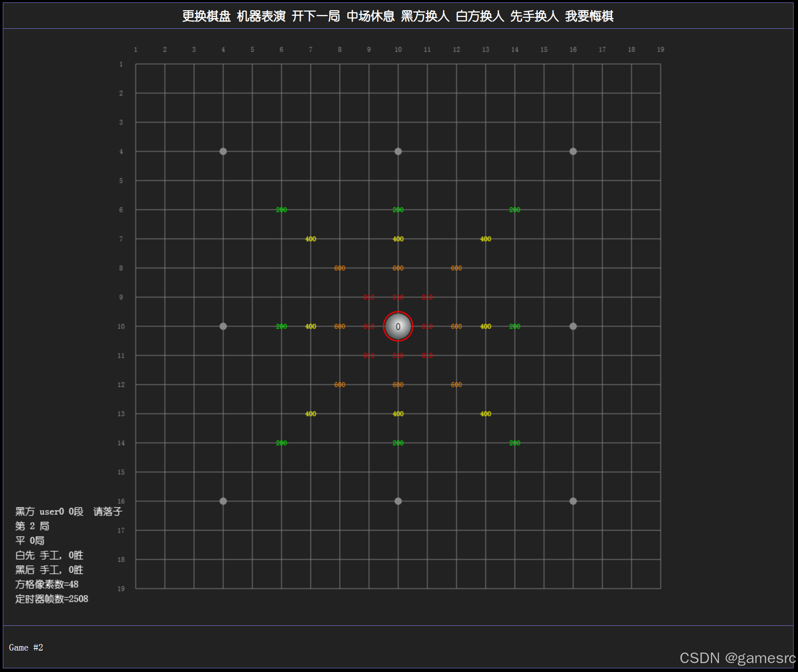The height and width of the screenshot is (672, 798).
Task: Undo move with 我要悔棋
Action: click(589, 16)
